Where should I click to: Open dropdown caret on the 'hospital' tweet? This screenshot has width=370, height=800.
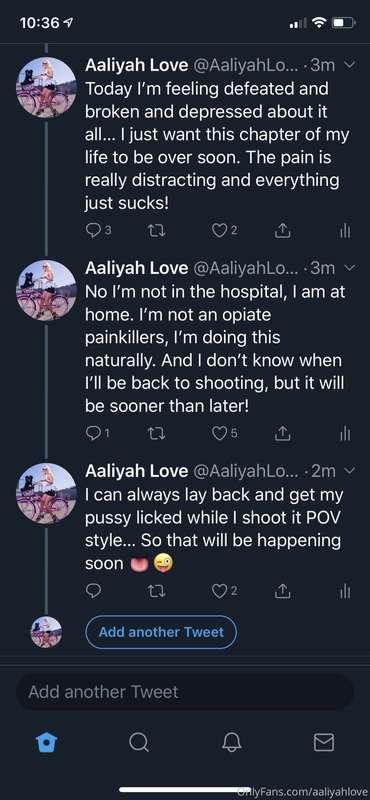350,267
